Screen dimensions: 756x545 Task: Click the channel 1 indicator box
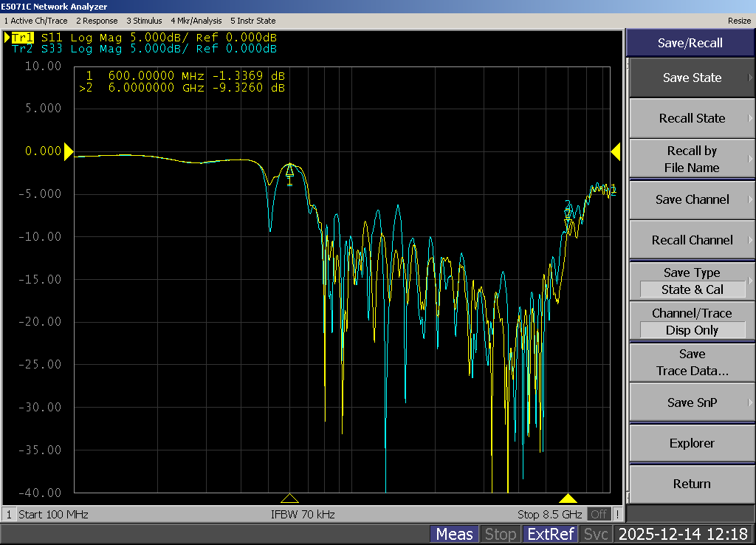(x=10, y=514)
